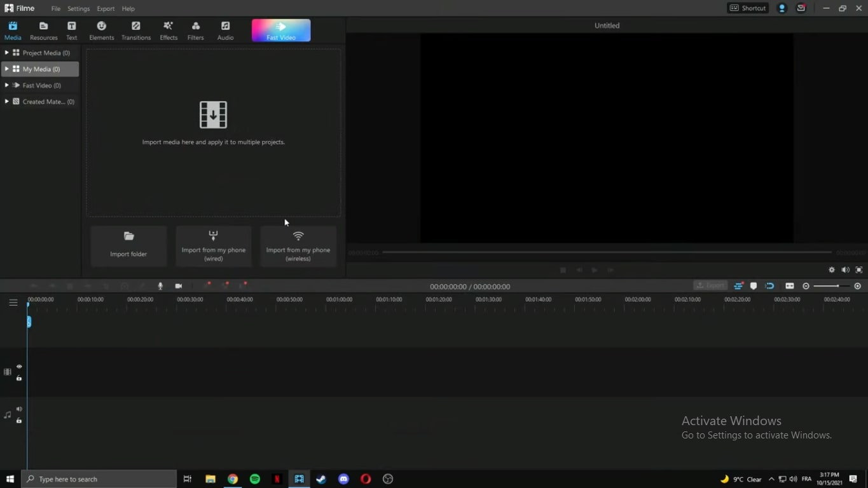Zoom in the timeline with plus
The image size is (868, 488).
pos(857,287)
